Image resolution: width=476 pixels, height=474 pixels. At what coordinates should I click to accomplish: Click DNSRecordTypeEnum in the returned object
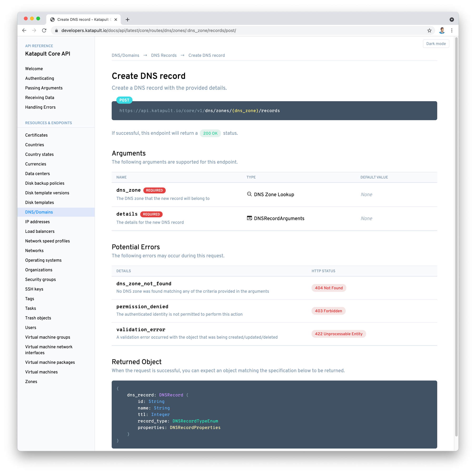click(195, 421)
